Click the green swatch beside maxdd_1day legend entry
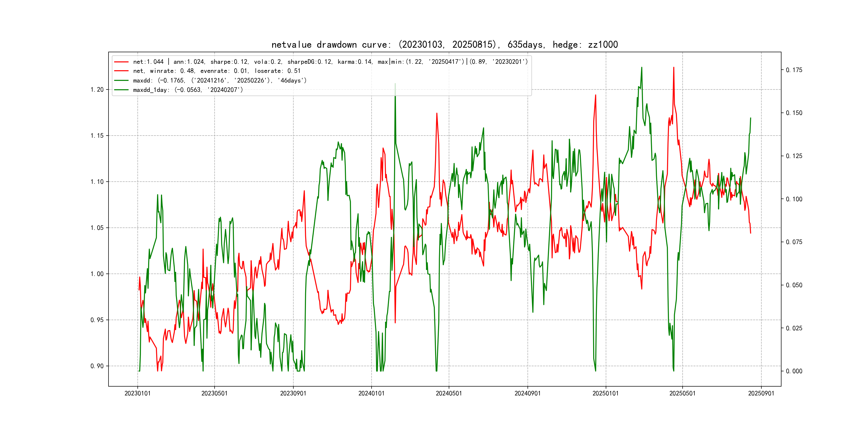The height and width of the screenshot is (434, 868). 121,90
